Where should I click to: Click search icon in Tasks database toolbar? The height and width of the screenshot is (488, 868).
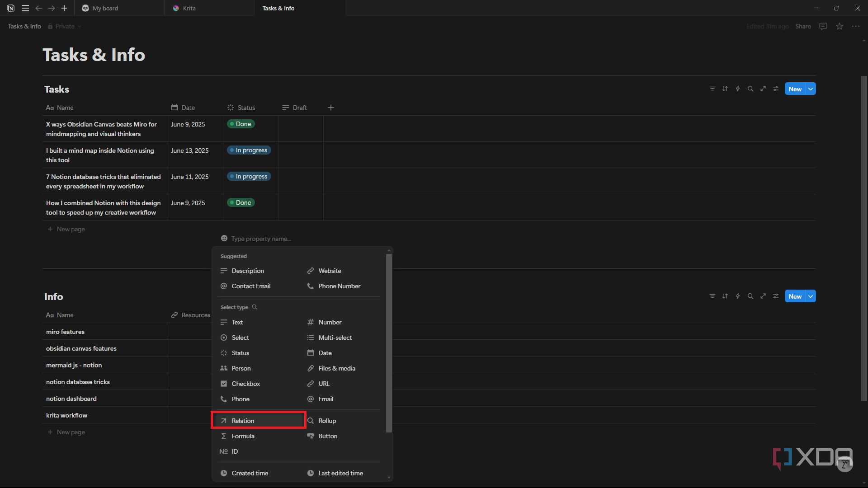750,89
